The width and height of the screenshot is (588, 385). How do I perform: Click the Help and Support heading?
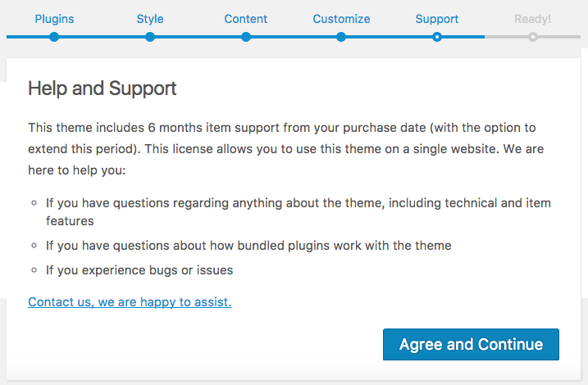tap(103, 88)
